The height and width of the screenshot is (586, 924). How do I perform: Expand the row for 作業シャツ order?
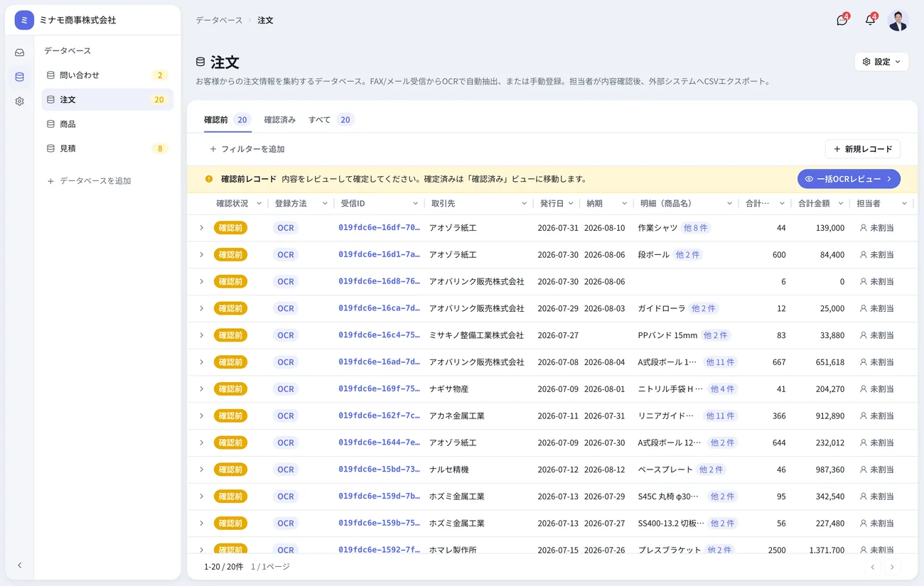click(201, 228)
